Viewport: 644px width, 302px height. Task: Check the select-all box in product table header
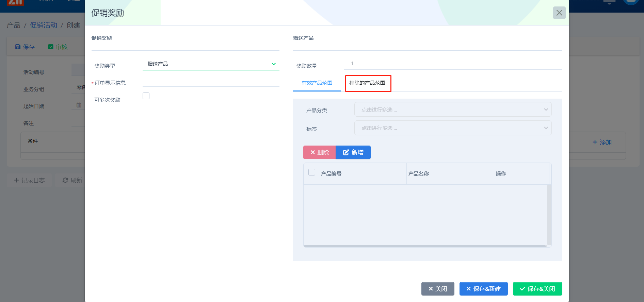pos(312,172)
